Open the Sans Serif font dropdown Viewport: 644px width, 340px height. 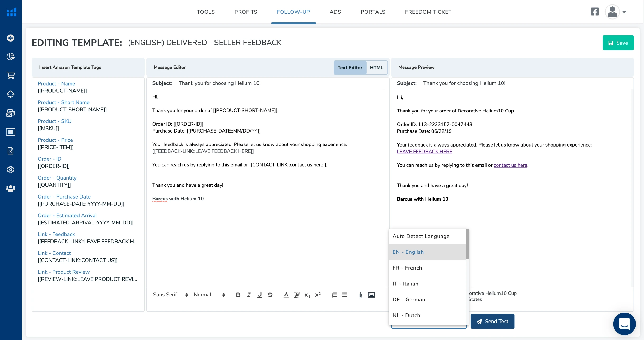pos(170,295)
